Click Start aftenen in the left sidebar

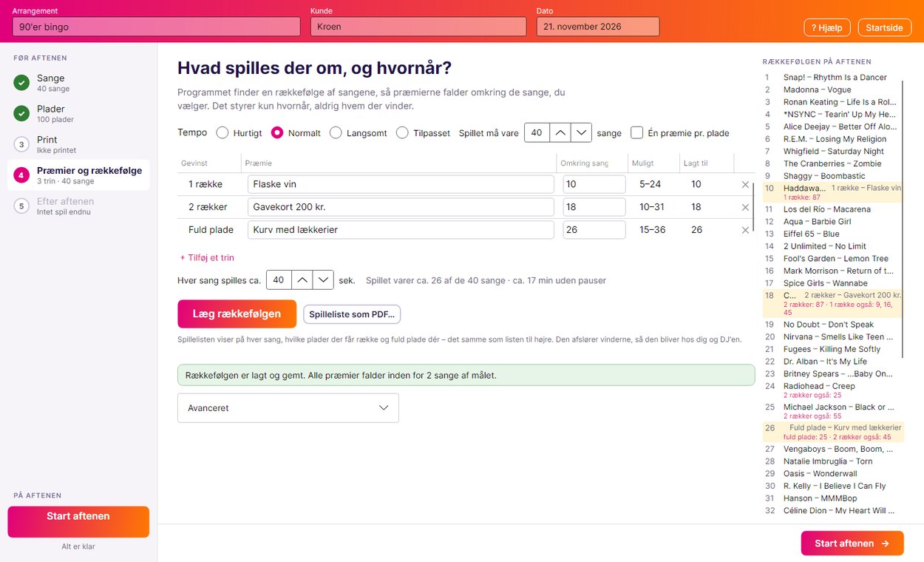(78, 522)
